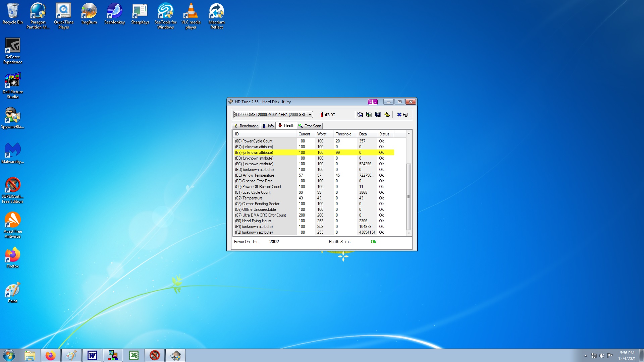Open the Error Scan tab

click(x=310, y=126)
